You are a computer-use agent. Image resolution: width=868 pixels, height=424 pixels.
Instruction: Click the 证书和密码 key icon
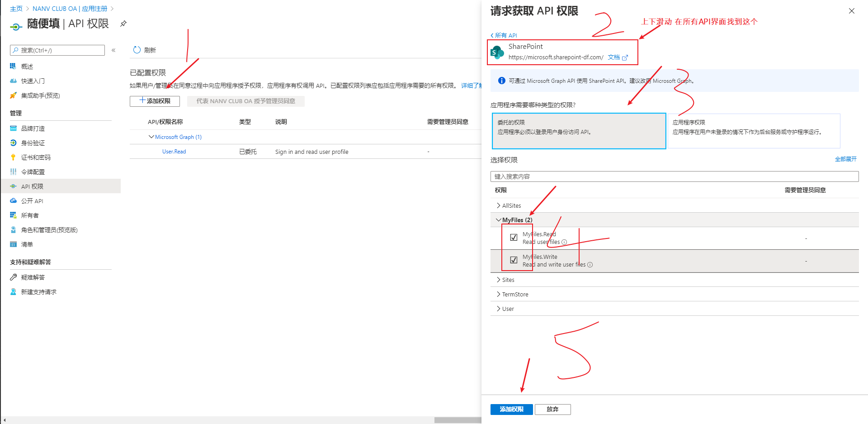pyautogui.click(x=13, y=157)
